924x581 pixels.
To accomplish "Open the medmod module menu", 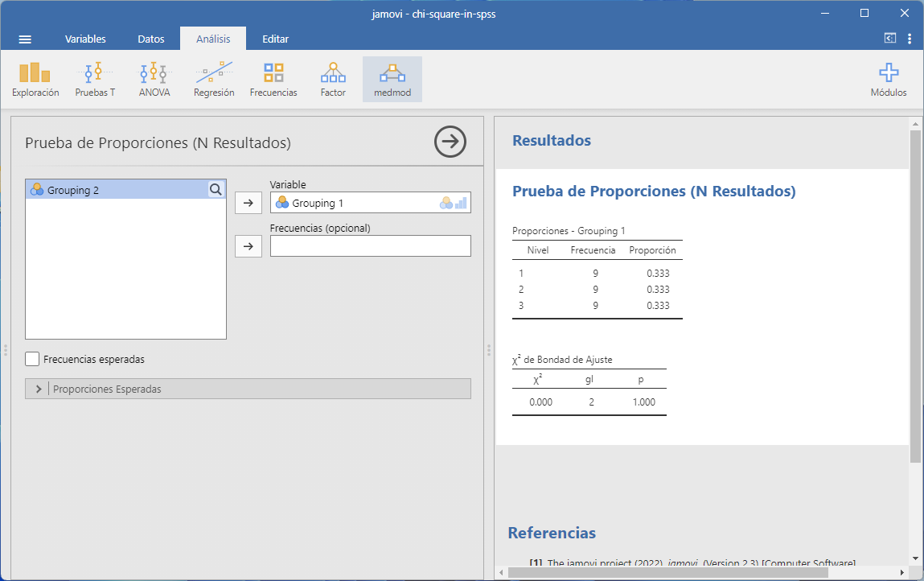I will click(392, 80).
